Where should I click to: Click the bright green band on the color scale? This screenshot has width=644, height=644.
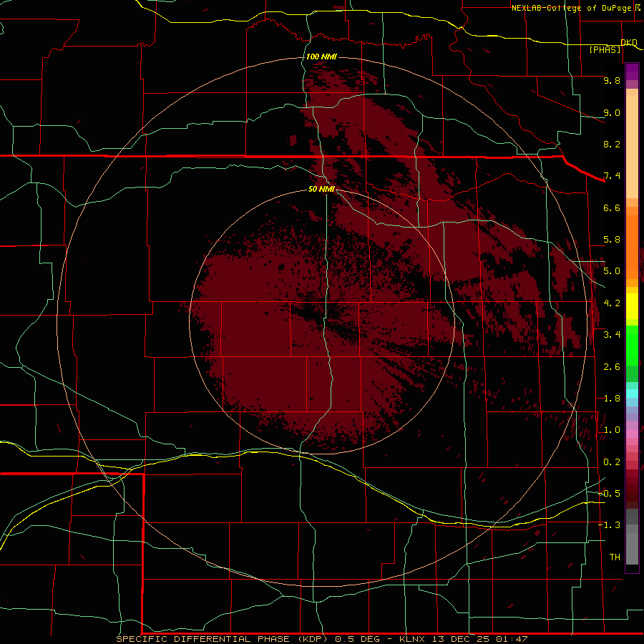632,346
